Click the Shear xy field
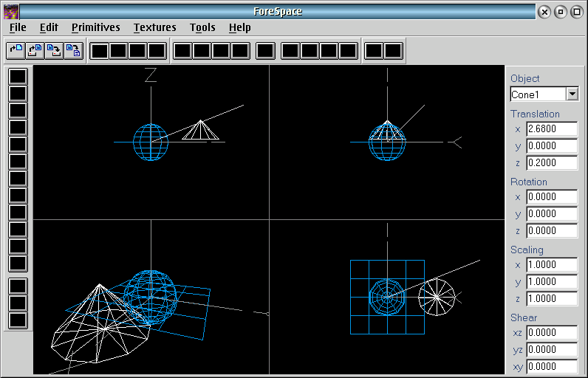588x378 pixels. (552, 366)
